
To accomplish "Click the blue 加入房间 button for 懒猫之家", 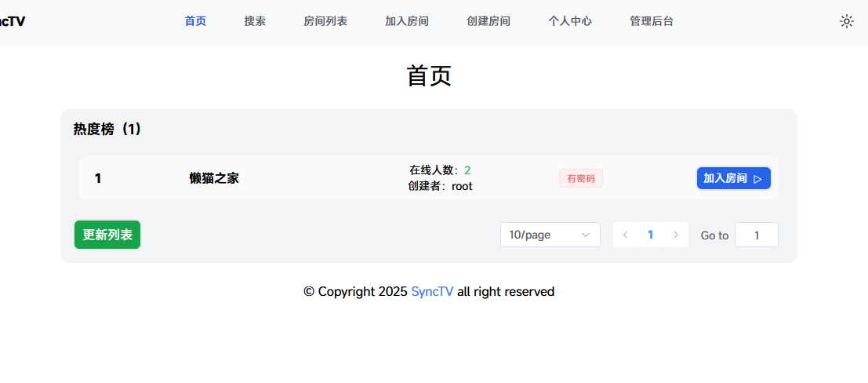I will (733, 178).
